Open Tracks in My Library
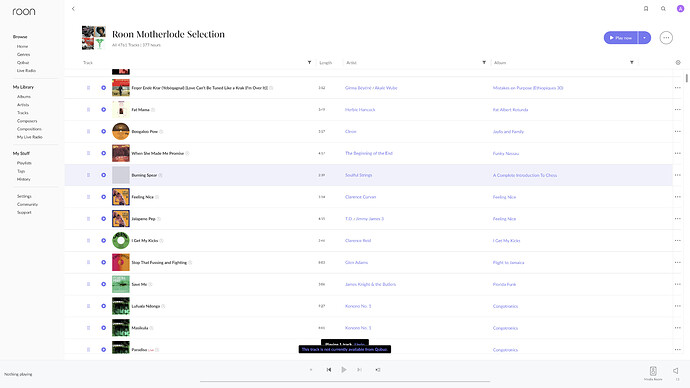 pos(23,113)
